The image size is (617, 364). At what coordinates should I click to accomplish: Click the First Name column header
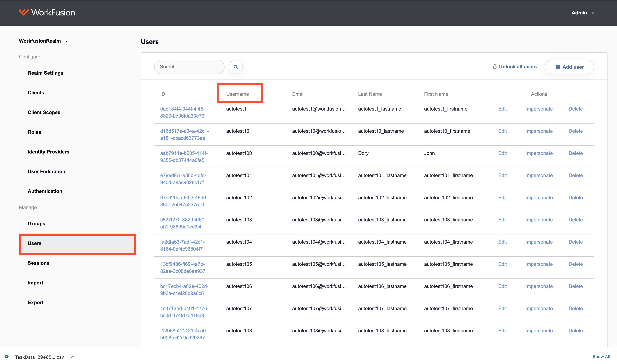point(436,94)
